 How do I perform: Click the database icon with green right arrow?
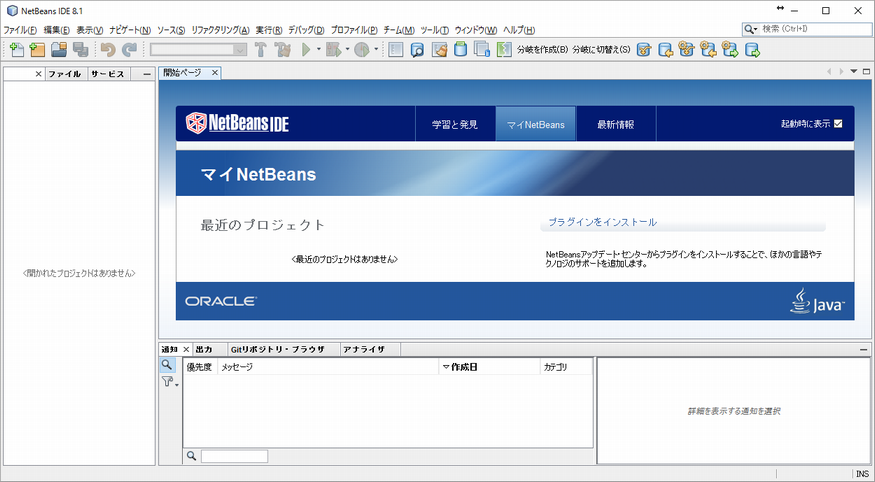pos(753,50)
